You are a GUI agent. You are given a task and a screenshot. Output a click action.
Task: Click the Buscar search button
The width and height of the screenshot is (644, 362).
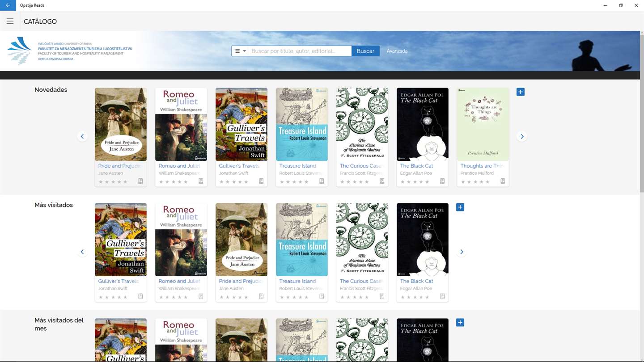click(x=365, y=51)
